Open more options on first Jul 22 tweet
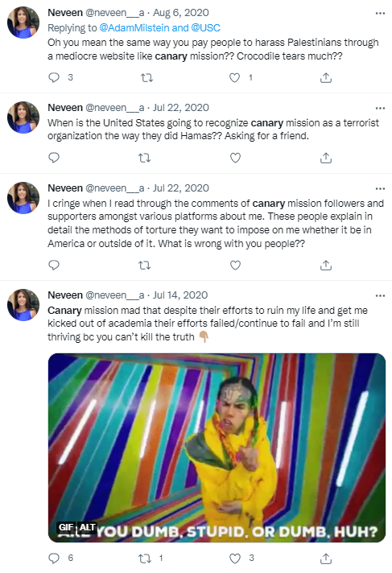This screenshot has height=573, width=392. coord(380,108)
